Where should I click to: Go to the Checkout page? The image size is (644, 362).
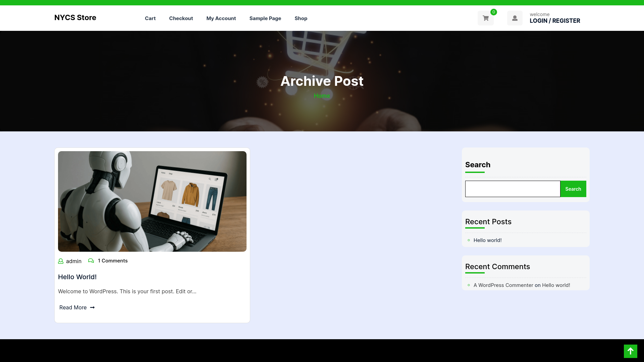pos(181,18)
